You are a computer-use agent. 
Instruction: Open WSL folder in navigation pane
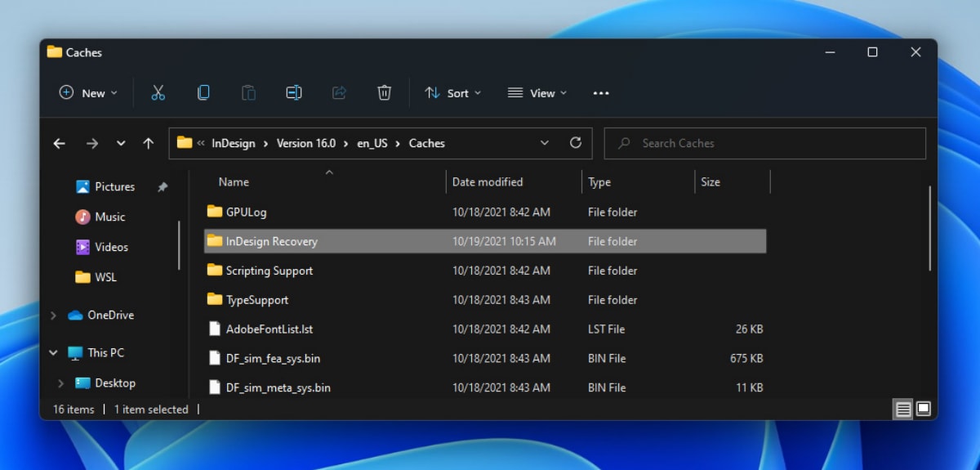106,277
